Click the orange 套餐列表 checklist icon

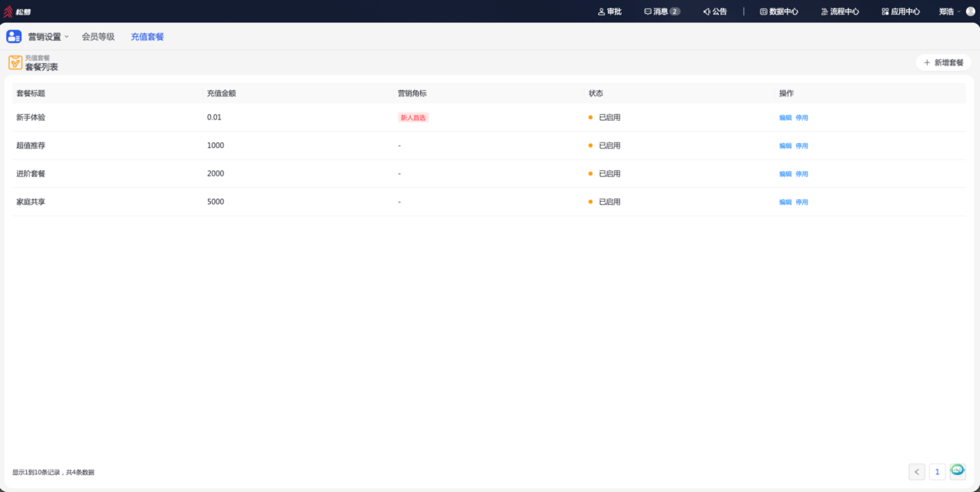pos(15,62)
